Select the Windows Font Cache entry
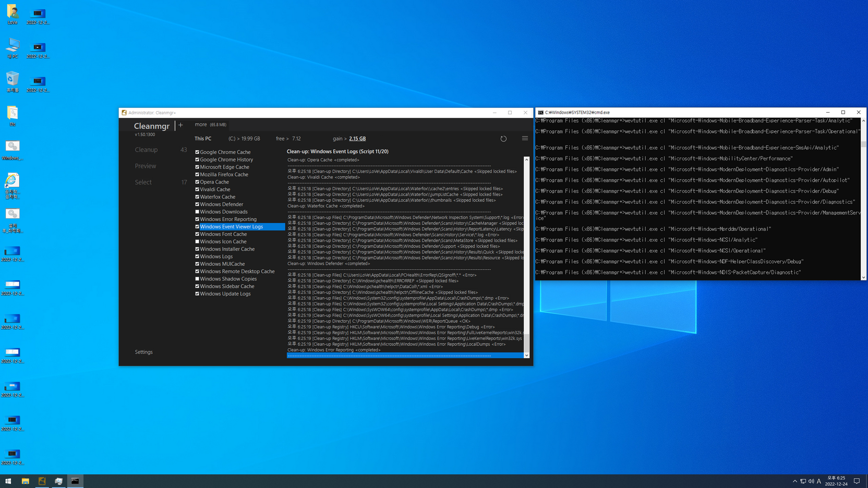Image resolution: width=868 pixels, height=488 pixels. (x=223, y=234)
